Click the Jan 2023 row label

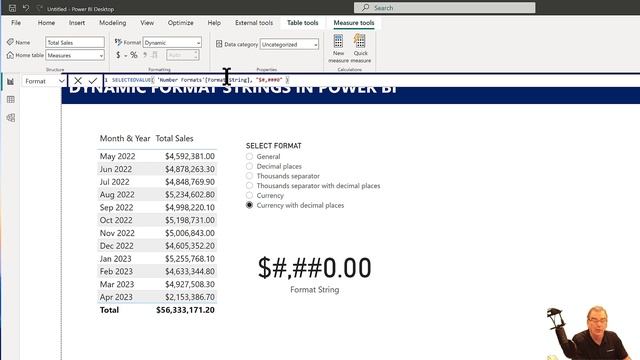(116, 259)
